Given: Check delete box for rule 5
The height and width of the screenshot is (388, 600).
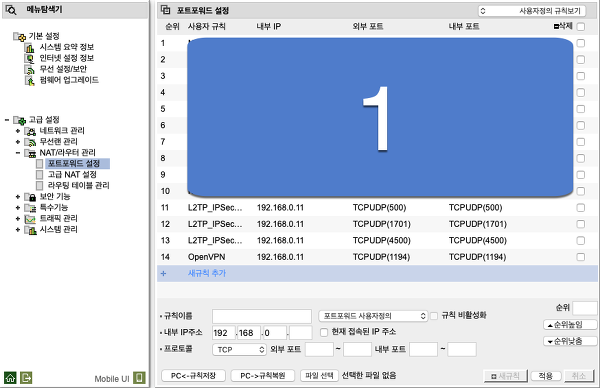Looking at the screenshot, I should pyautogui.click(x=580, y=109).
